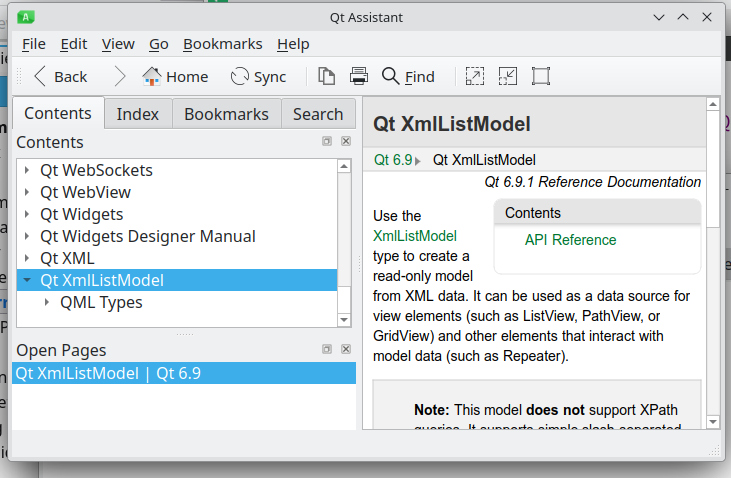Select open page Qt XmlListModel | Qt 6.9

[184, 373]
